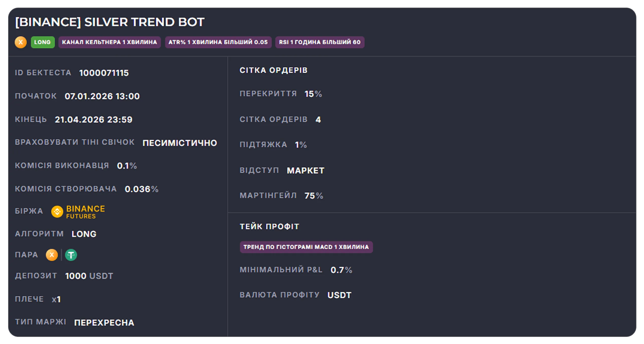This screenshot has height=344, width=644.
Task: Click the orange coin icon beside LONG tag
Action: (x=21, y=42)
